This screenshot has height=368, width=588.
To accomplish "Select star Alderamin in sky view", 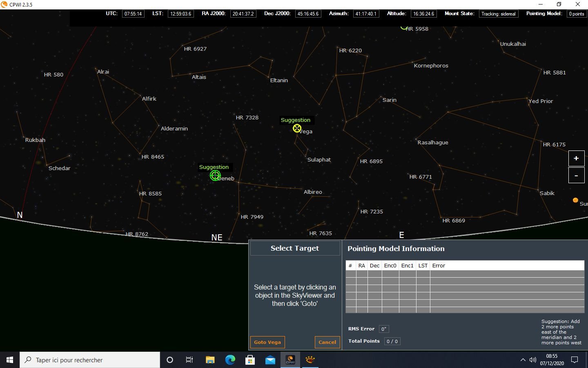I will pos(174,129).
